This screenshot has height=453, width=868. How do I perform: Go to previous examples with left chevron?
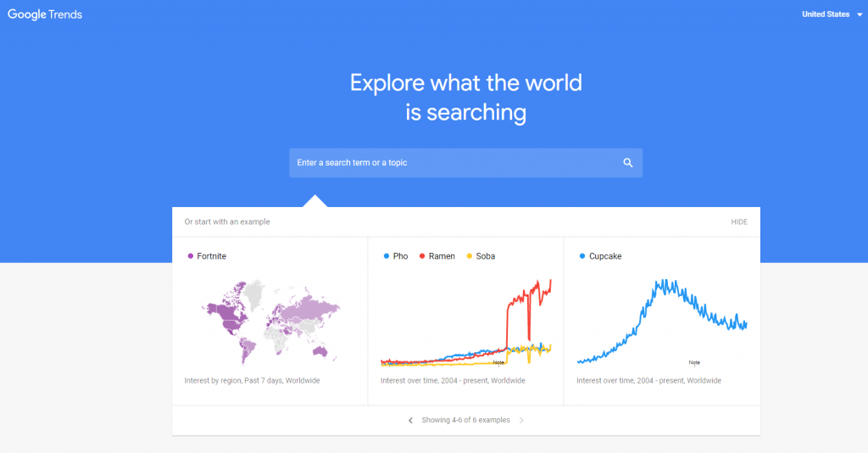pos(410,420)
